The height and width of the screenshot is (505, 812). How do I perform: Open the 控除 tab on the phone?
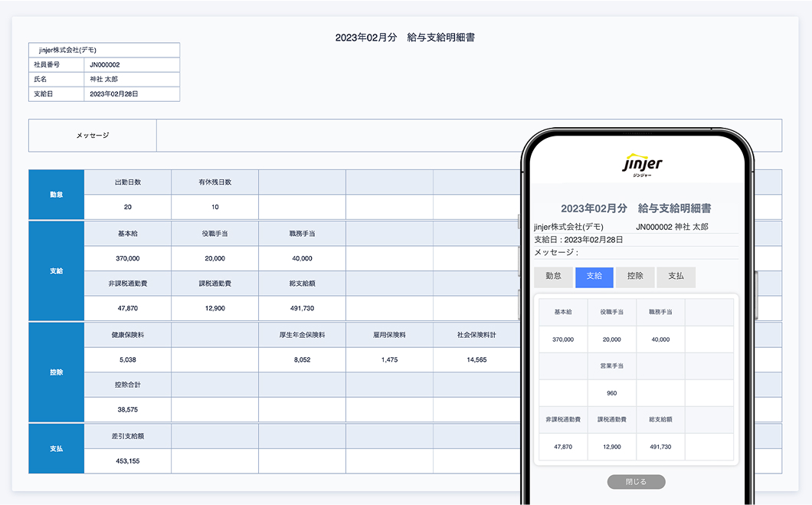point(635,277)
